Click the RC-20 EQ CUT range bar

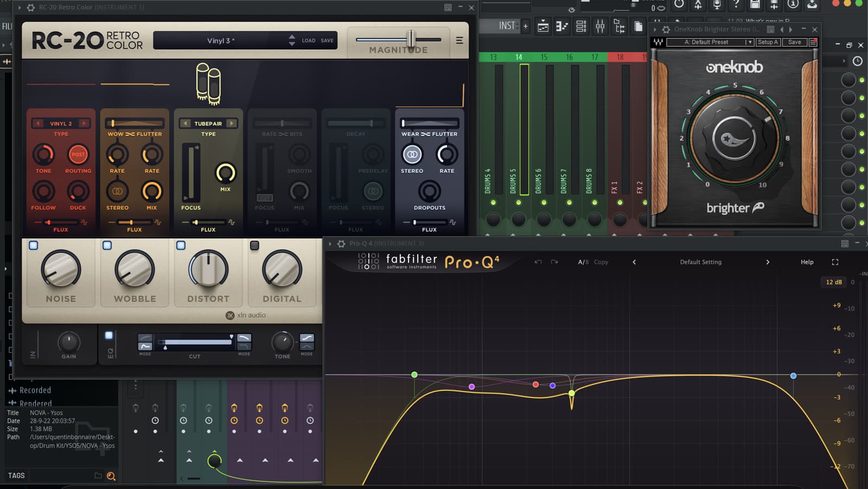click(195, 342)
